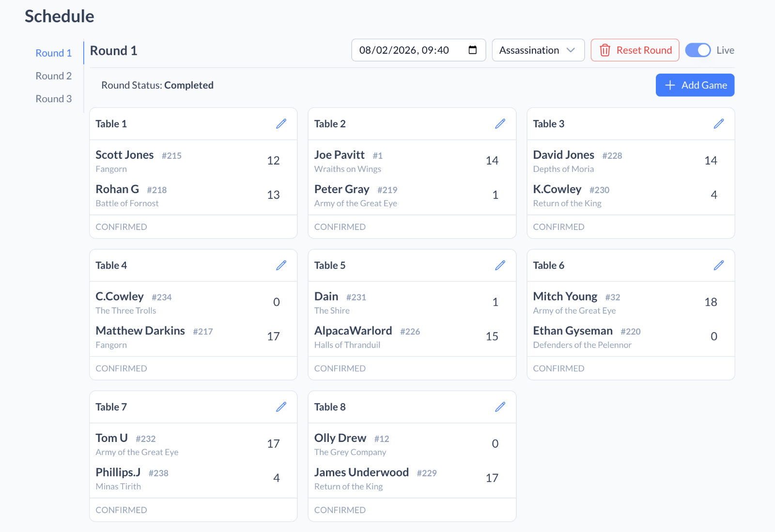The height and width of the screenshot is (532, 775).
Task: Switch to the Round 3 tab
Action: (x=54, y=99)
